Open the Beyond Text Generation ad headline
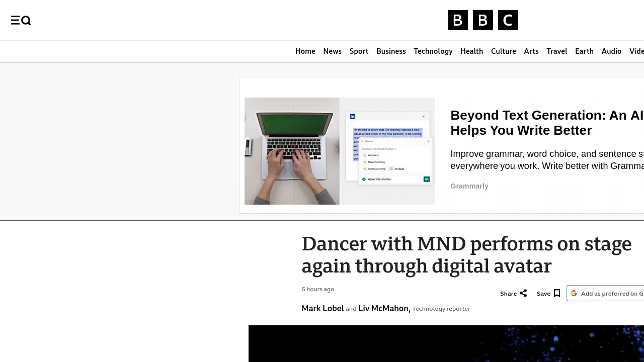 tap(546, 123)
